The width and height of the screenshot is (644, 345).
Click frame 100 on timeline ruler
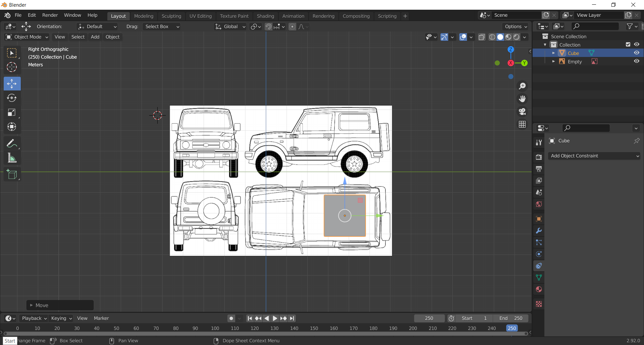215,328
